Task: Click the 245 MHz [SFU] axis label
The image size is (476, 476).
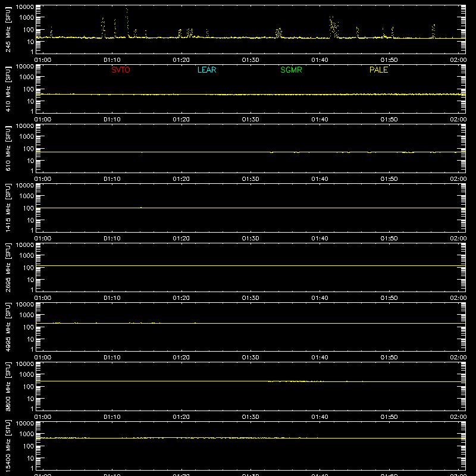Action: 8,29
